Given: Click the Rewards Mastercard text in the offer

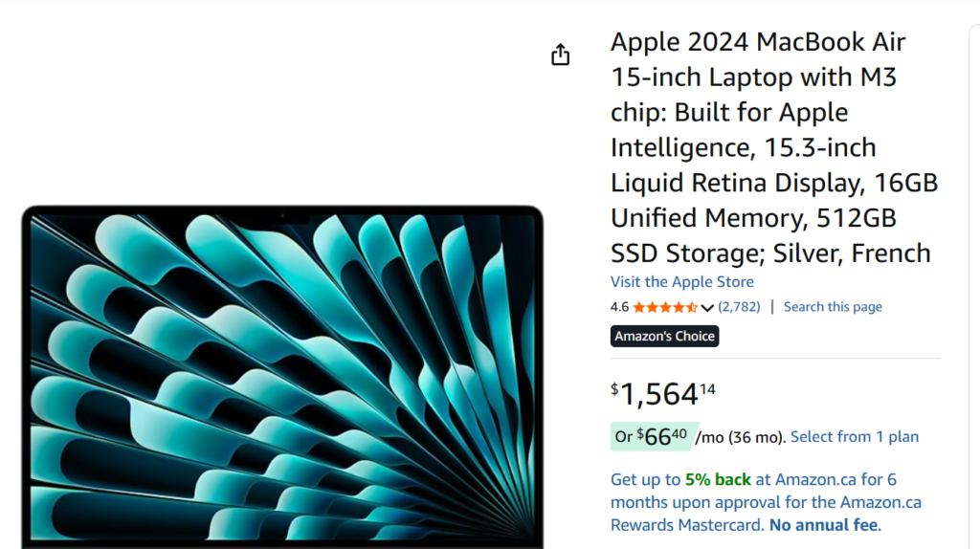Looking at the screenshot, I should click(x=687, y=525).
